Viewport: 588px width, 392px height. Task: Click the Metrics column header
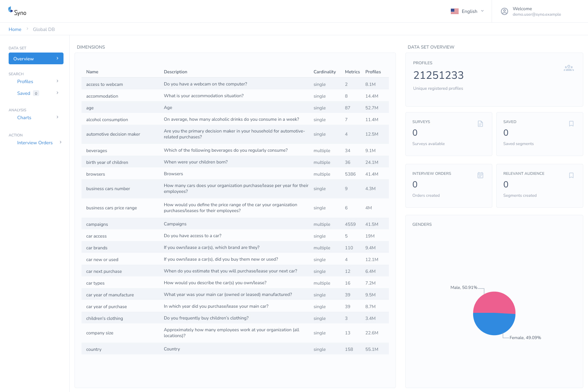click(x=352, y=72)
